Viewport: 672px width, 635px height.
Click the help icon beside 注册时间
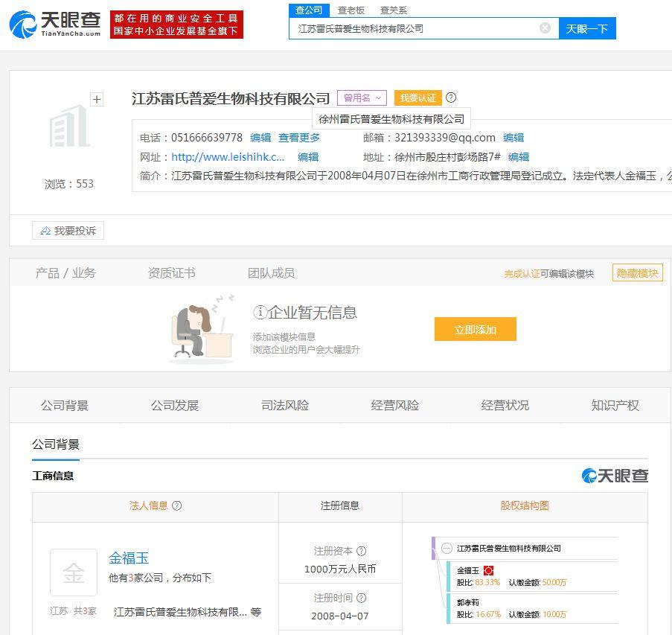click(362, 598)
